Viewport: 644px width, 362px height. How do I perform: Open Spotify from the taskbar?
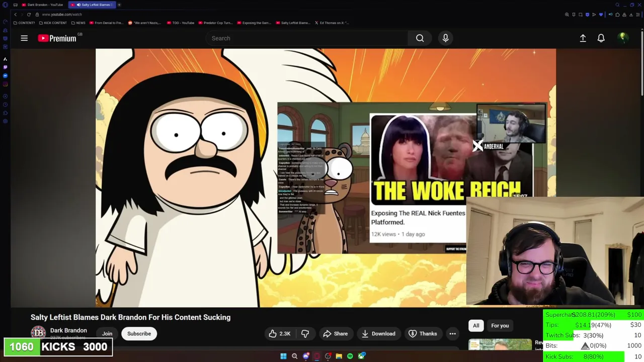(x=350, y=356)
